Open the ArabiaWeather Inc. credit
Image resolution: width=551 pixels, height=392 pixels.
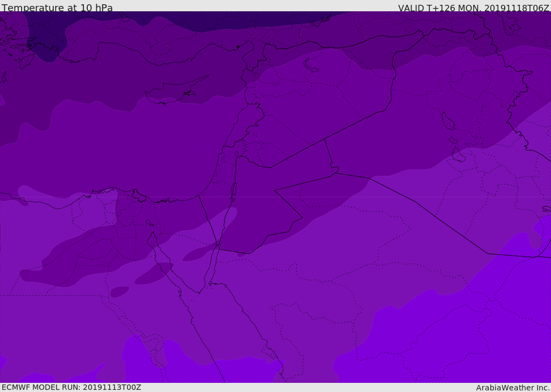pos(512,388)
